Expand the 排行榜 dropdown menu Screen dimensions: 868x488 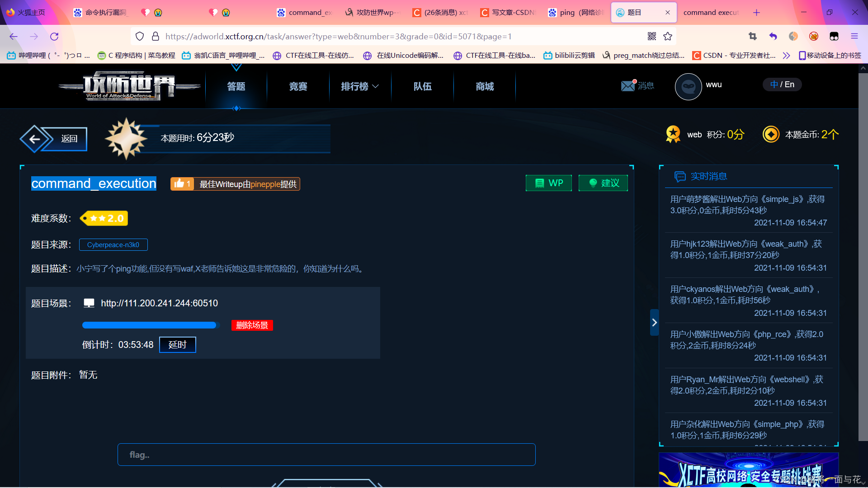click(x=359, y=86)
